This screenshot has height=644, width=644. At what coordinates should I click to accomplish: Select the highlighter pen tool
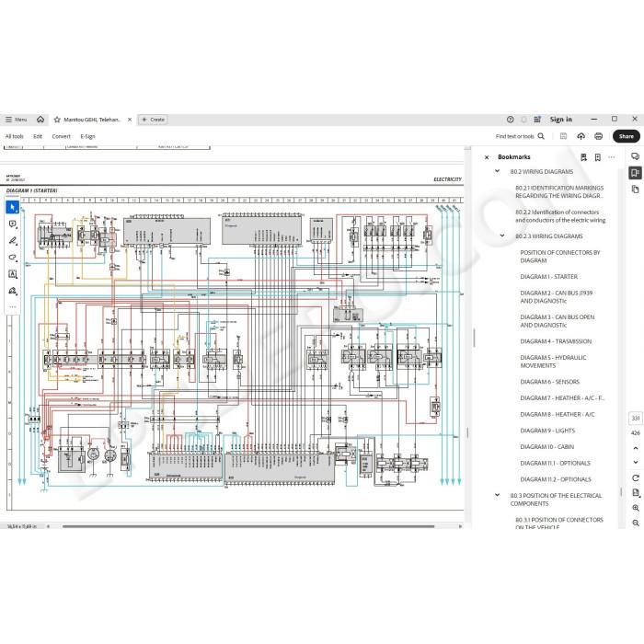click(x=12, y=241)
